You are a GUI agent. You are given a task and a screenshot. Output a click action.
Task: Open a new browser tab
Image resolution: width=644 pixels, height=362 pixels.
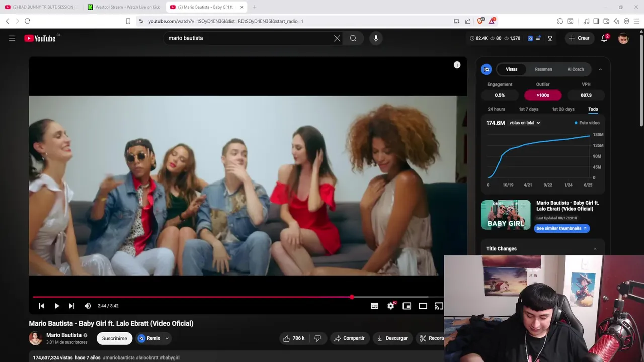click(x=254, y=7)
